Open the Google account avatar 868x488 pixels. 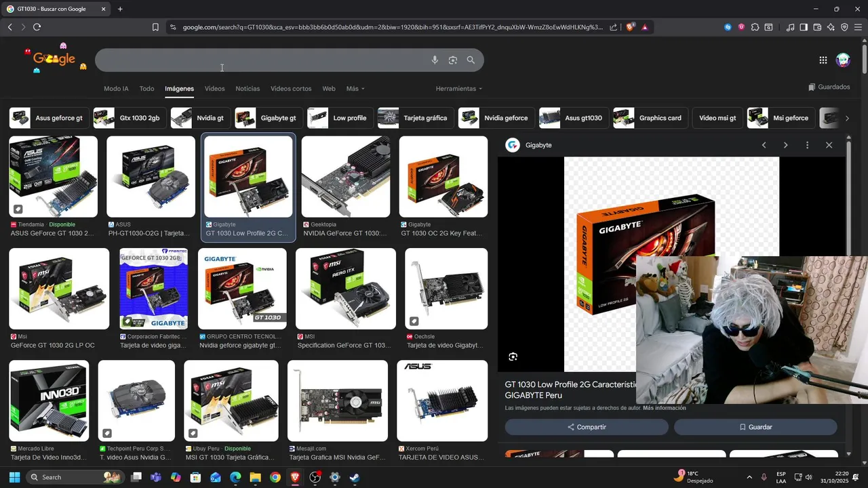[x=844, y=60]
